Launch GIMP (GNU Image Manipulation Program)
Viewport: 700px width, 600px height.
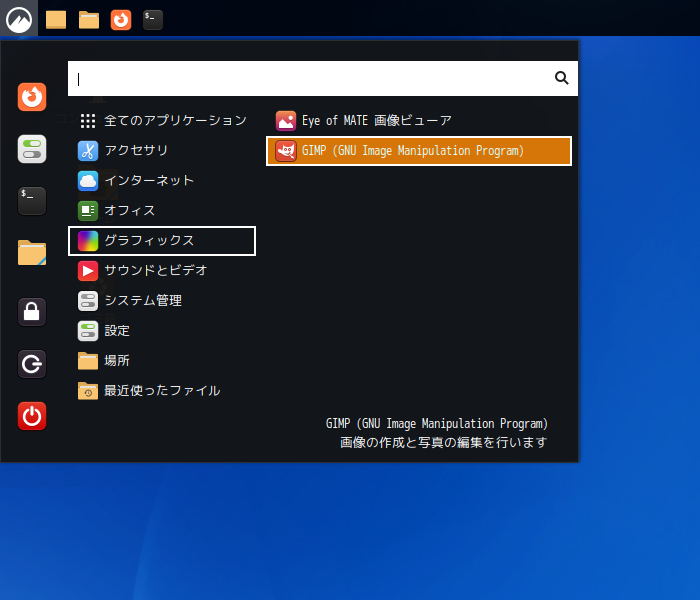point(419,151)
